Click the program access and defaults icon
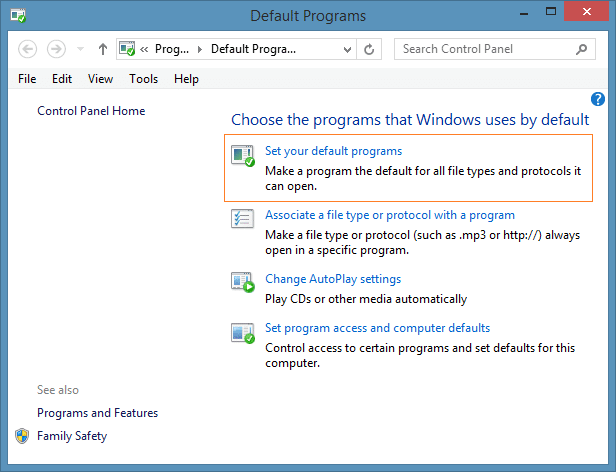 (x=243, y=332)
